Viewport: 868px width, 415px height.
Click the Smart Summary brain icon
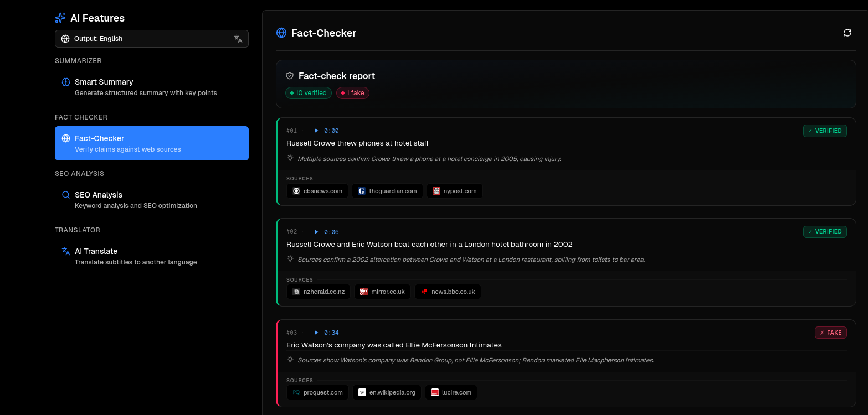[x=66, y=82]
